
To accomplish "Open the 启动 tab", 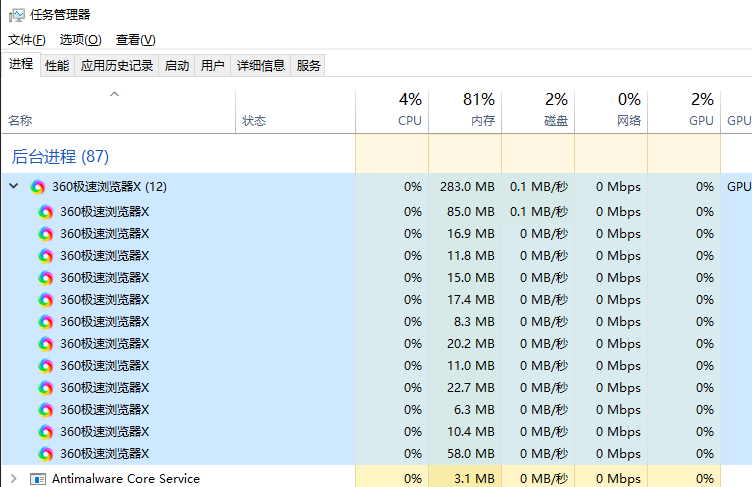I will coord(177,66).
